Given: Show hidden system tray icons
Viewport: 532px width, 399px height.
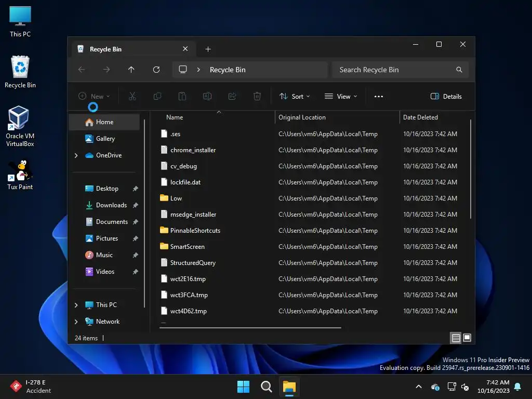Looking at the screenshot, I should pyautogui.click(x=419, y=387).
